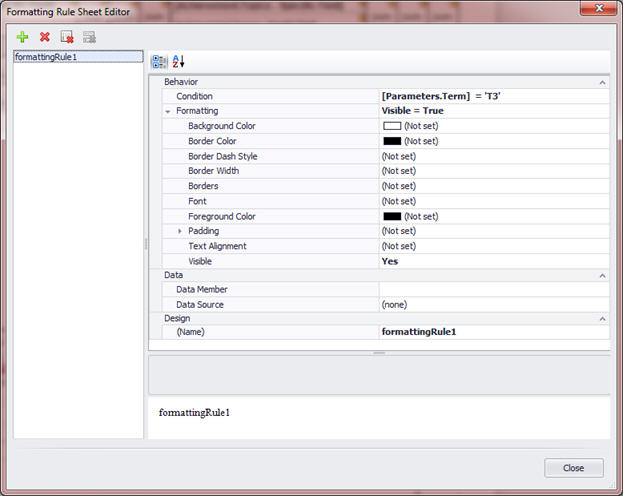Expand the Padding property
Screen dimensions: 623x496
click(x=180, y=231)
